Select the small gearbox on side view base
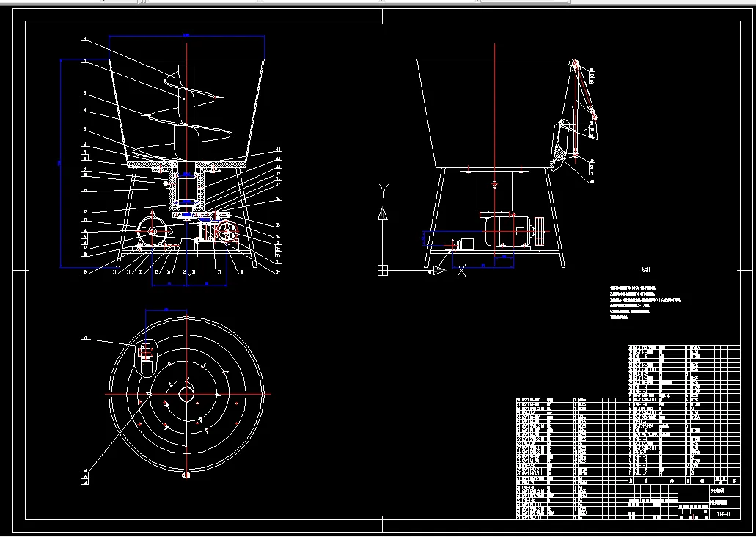Image resolution: width=756 pixels, height=537 pixels. tap(460, 244)
